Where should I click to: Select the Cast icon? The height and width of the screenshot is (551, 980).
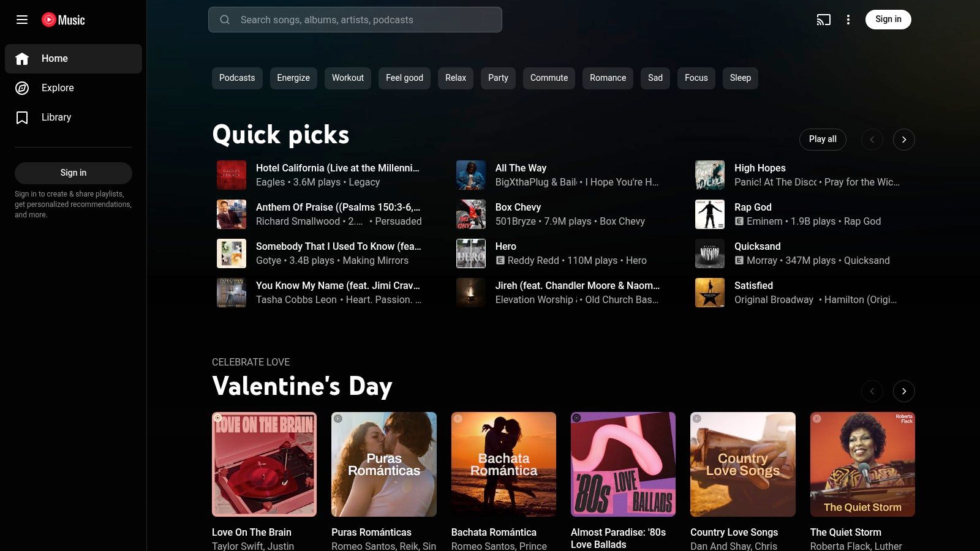(823, 20)
